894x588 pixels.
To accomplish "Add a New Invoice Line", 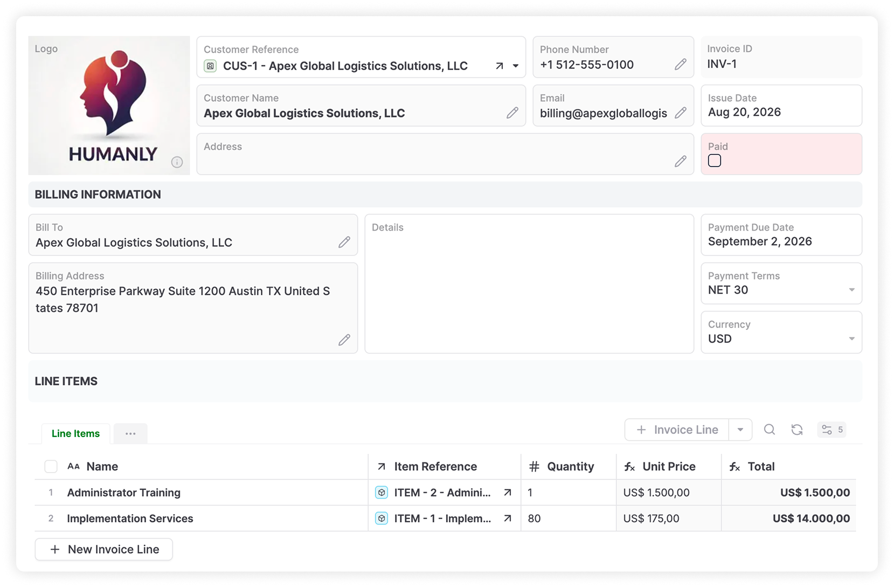I will [104, 549].
